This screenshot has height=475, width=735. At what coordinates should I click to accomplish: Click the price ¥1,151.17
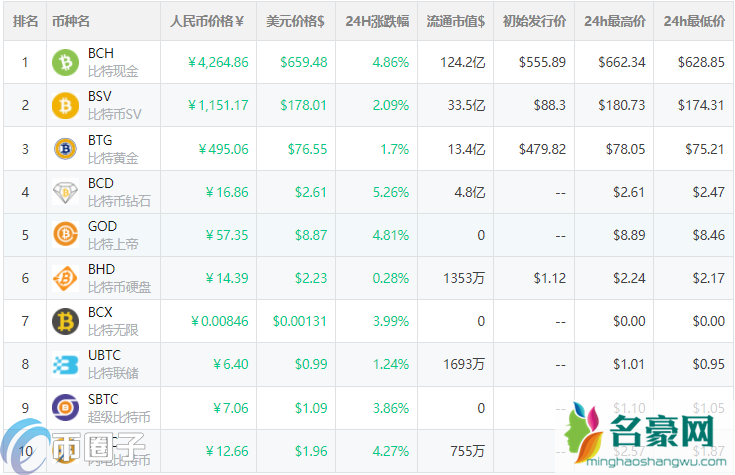(218, 106)
